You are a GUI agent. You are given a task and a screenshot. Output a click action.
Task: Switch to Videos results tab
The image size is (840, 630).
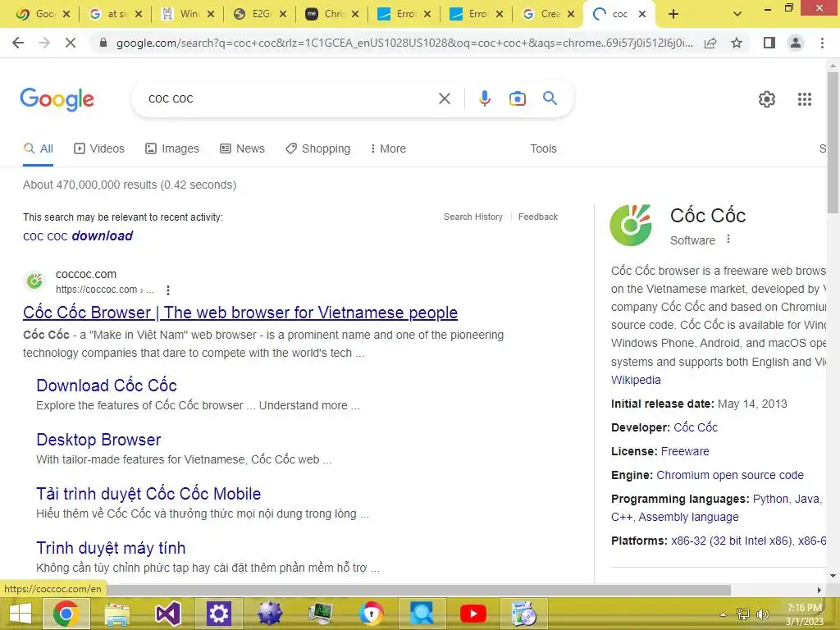coord(99,148)
